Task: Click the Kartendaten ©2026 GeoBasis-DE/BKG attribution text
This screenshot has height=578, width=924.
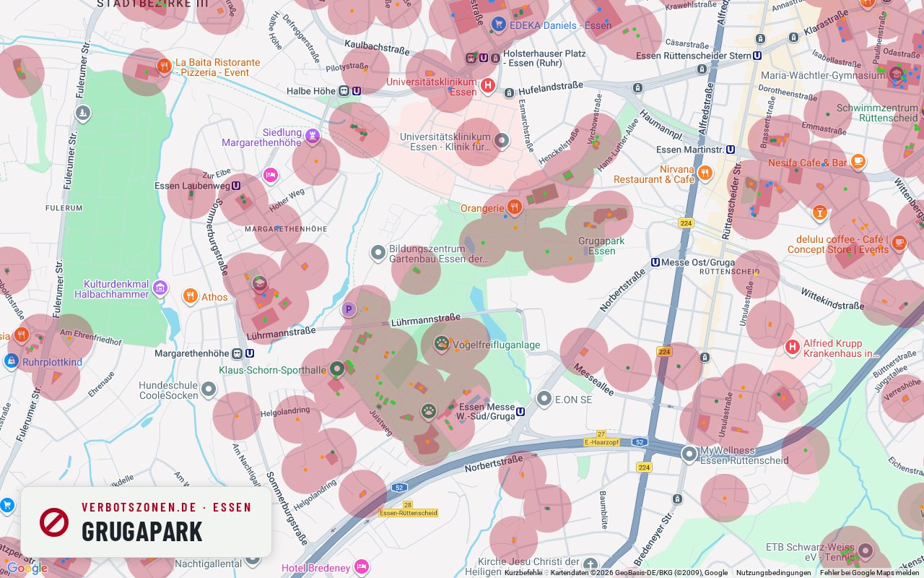Action: coord(639,573)
